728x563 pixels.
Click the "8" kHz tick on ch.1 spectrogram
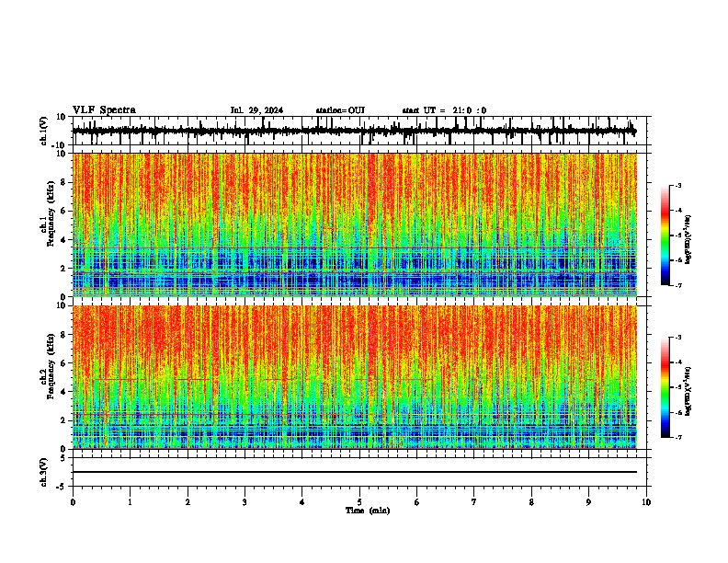pos(64,182)
